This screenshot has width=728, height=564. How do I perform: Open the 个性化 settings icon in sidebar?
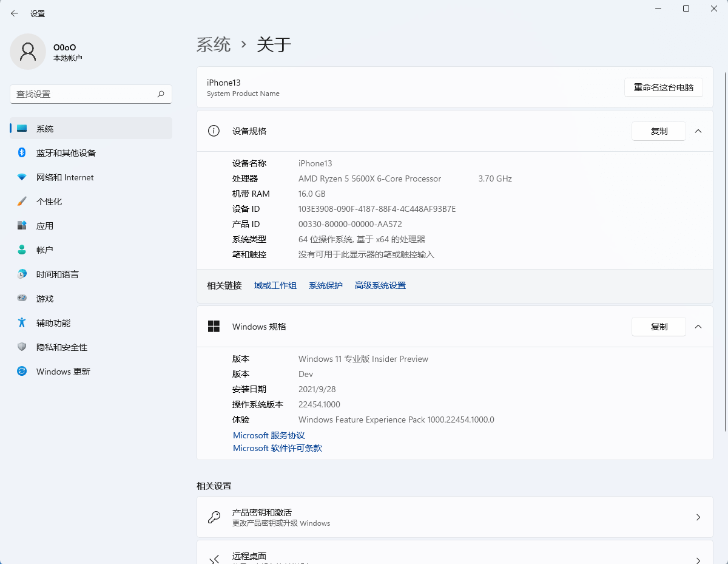pyautogui.click(x=23, y=201)
